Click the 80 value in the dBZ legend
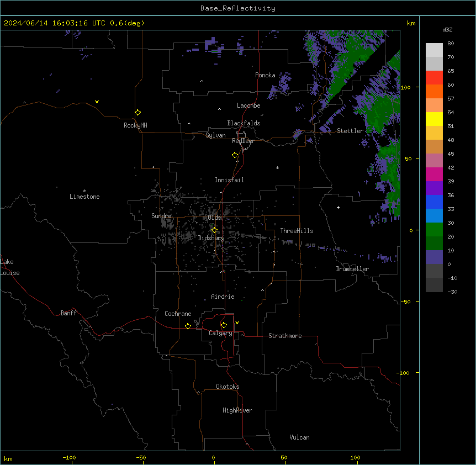The width and height of the screenshot is (476, 465). click(451, 44)
